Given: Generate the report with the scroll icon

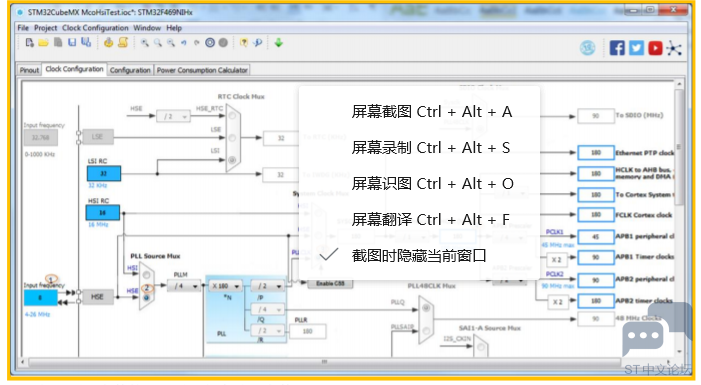Looking at the screenshot, I should pyautogui.click(x=123, y=42).
